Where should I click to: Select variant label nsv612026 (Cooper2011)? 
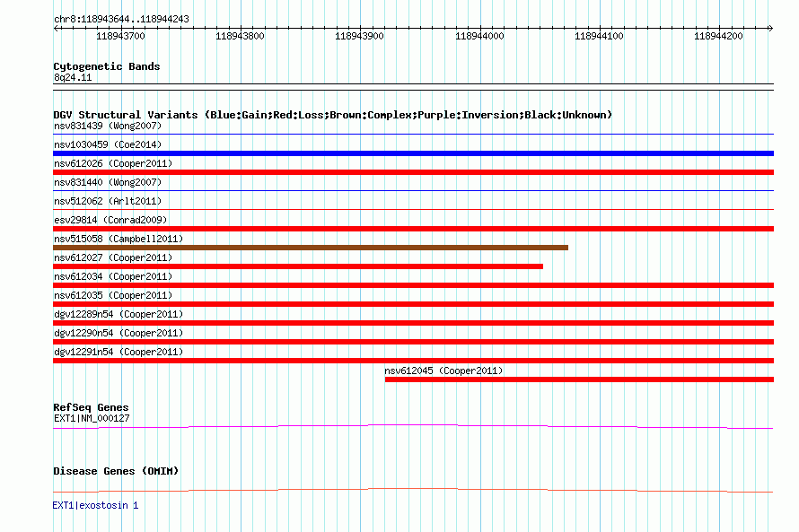(x=113, y=163)
